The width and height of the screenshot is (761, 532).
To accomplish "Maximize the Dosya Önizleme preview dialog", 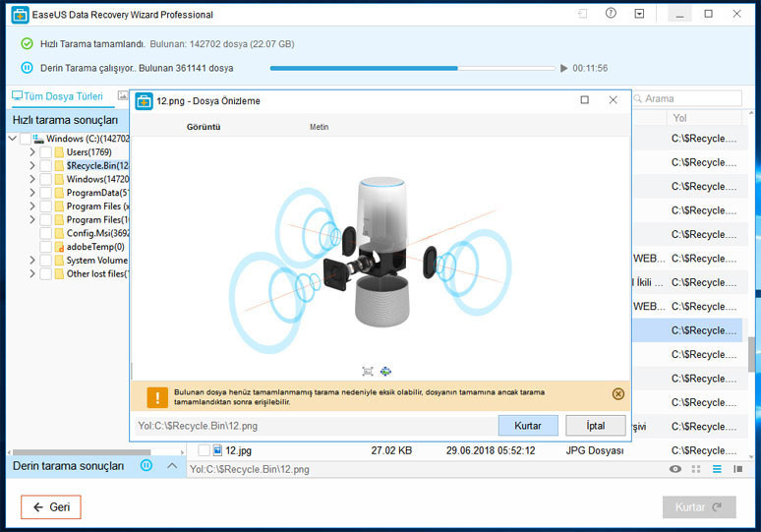I will pyautogui.click(x=584, y=100).
